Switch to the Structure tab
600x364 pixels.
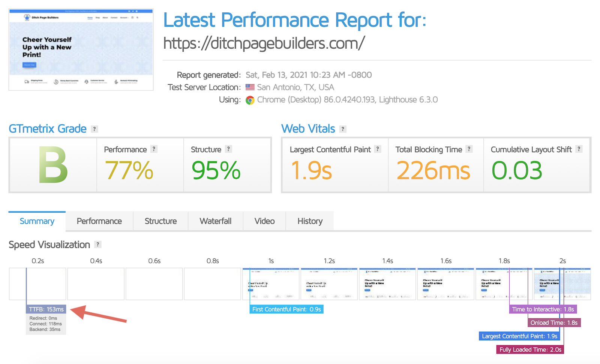coord(160,221)
